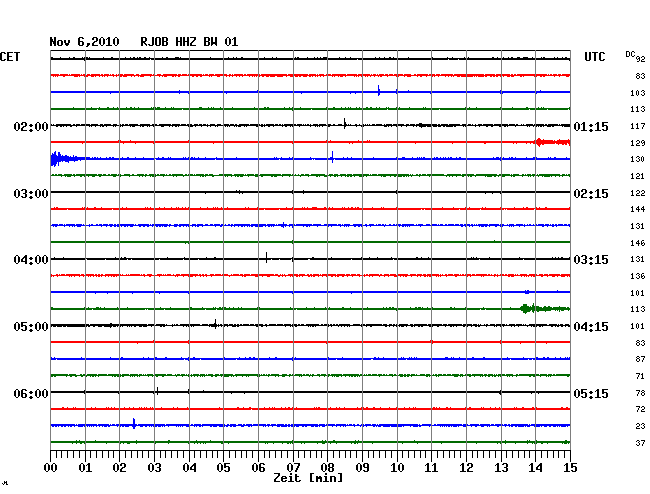This screenshot has height=494, width=650.
Task: Click DC value 129
Action: click(x=638, y=143)
